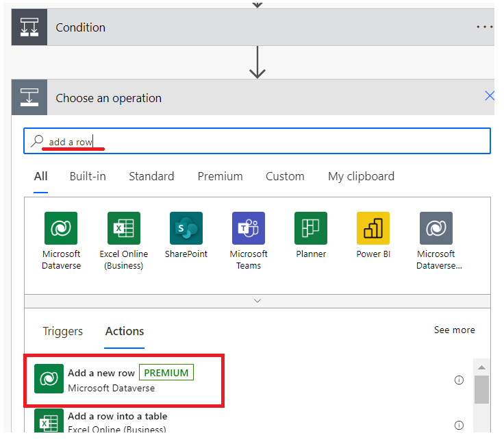This screenshot has height=440, width=504.
Task: Switch to the Standard tab
Action: pyautogui.click(x=151, y=177)
